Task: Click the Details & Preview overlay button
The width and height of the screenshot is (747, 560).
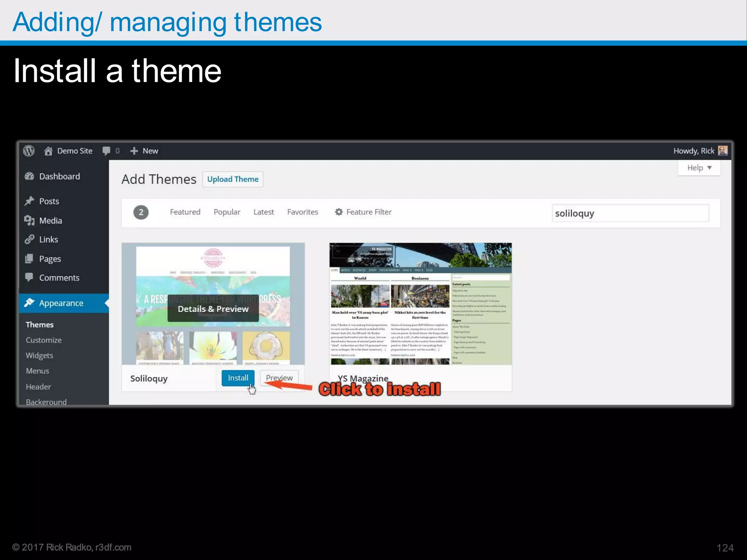Action: (x=213, y=309)
